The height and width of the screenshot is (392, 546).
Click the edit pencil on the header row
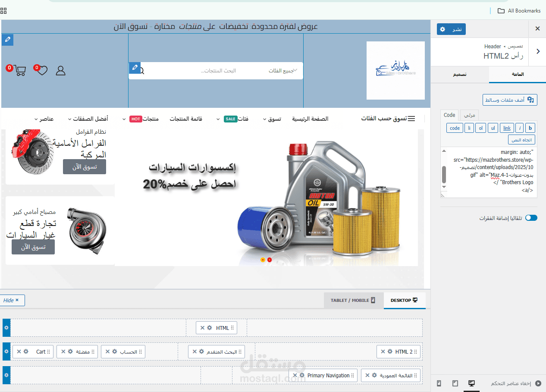[7, 40]
